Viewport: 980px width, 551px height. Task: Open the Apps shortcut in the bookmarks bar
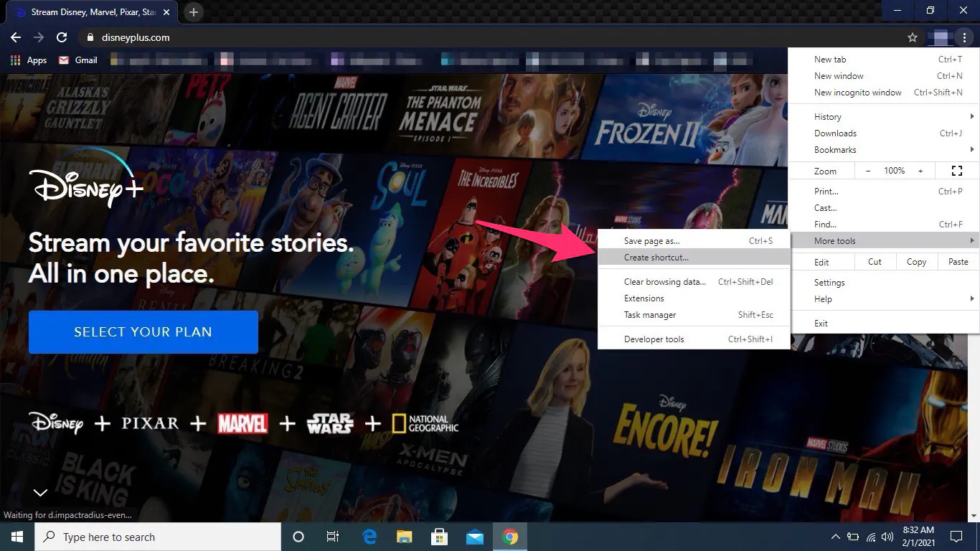tap(29, 60)
